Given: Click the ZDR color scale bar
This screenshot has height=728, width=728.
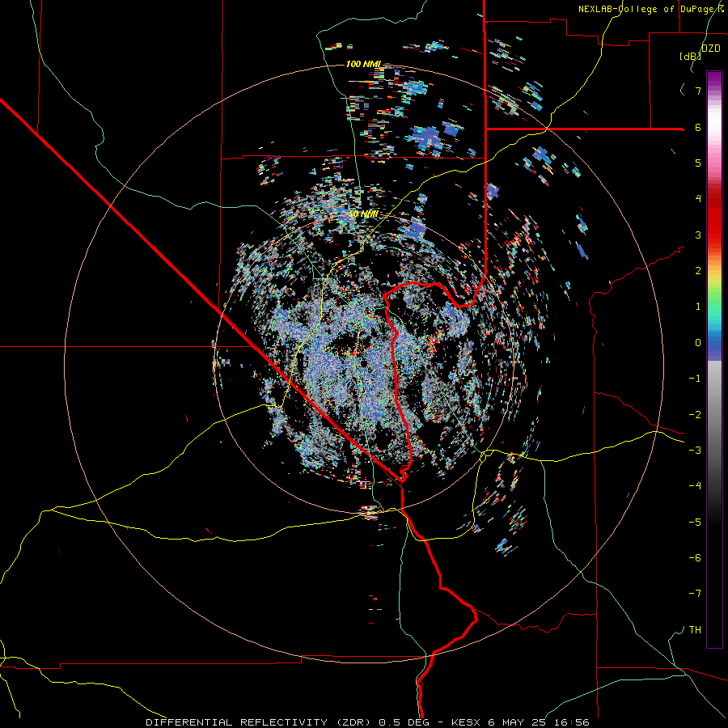Looking at the screenshot, I should pos(714,359).
